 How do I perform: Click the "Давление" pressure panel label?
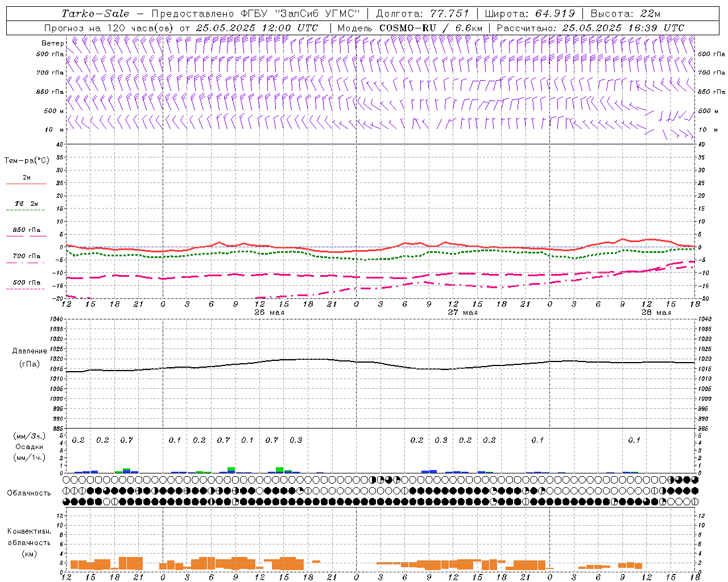coord(30,351)
